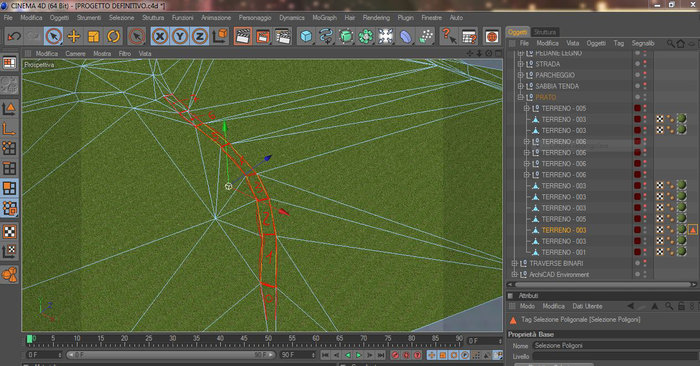Select the Rotate tool icon

click(113, 36)
